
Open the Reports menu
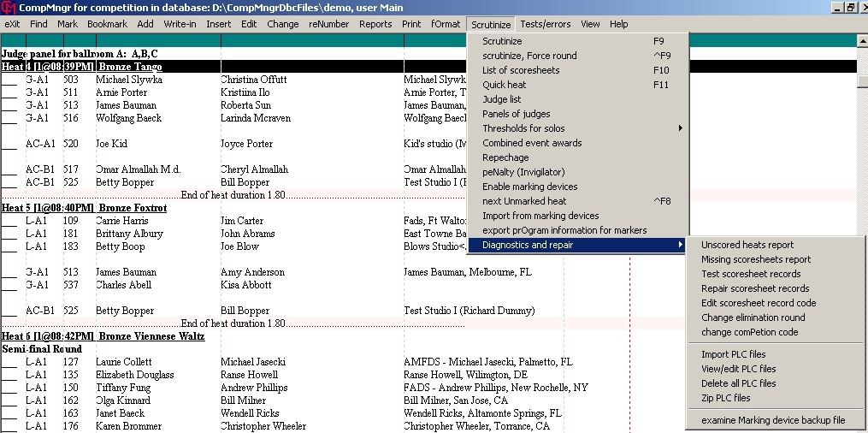(375, 24)
